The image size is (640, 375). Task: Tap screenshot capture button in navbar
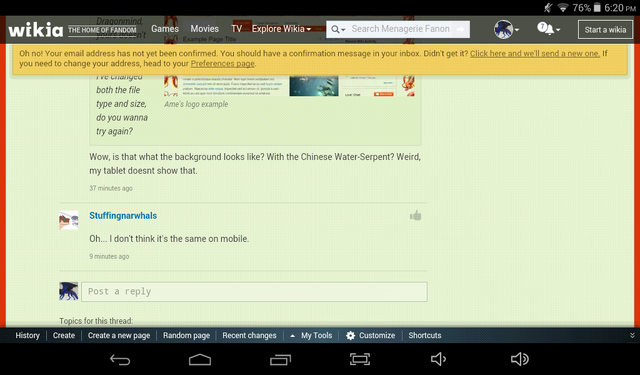point(360,359)
